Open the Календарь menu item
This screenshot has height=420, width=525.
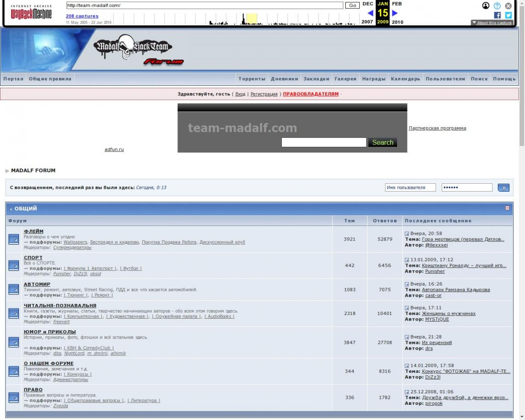pyautogui.click(x=405, y=79)
